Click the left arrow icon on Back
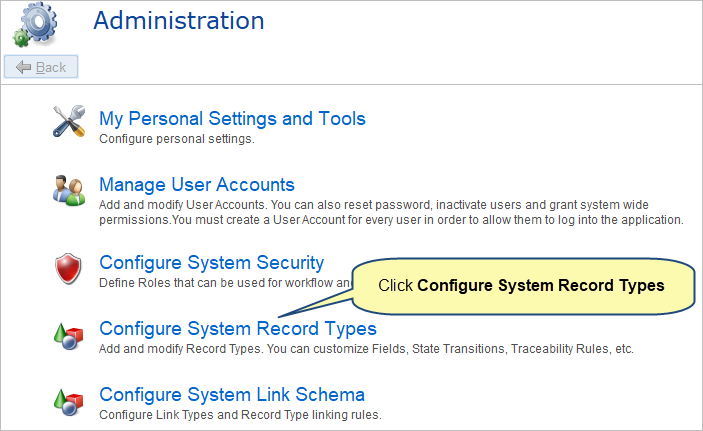Image resolution: width=703 pixels, height=431 pixels. click(x=23, y=67)
